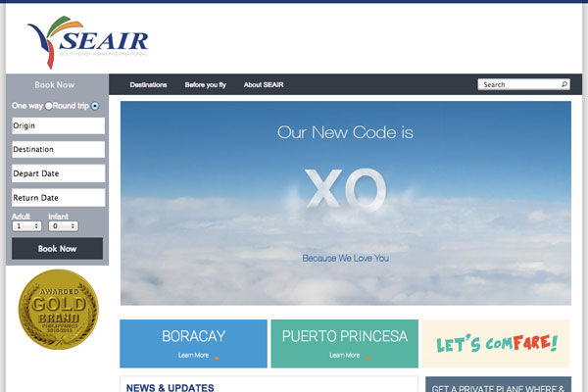Click the Depart Date field
The image size is (588, 392).
coord(59,173)
